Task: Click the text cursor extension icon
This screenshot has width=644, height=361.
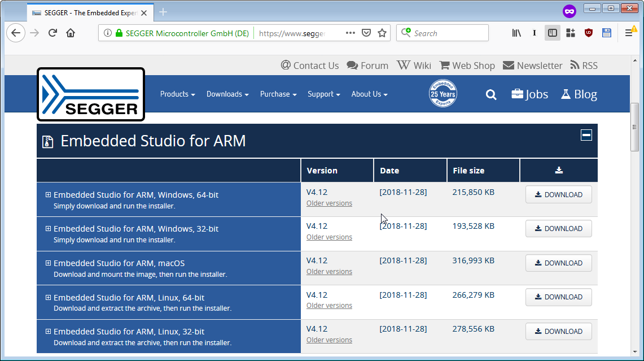Action: point(535,33)
